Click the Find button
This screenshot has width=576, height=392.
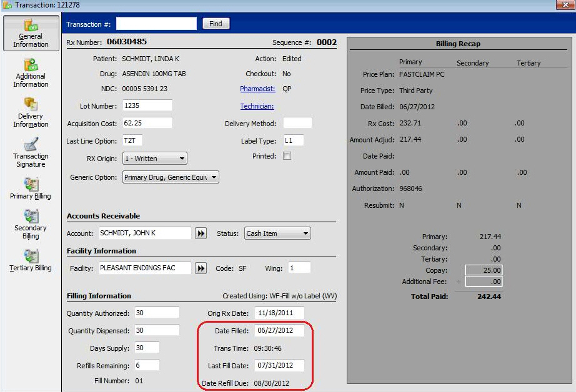click(216, 24)
